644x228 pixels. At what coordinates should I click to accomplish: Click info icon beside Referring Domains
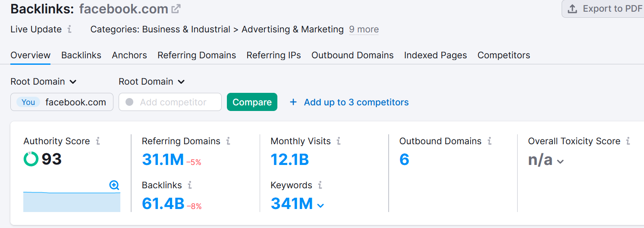(x=228, y=141)
